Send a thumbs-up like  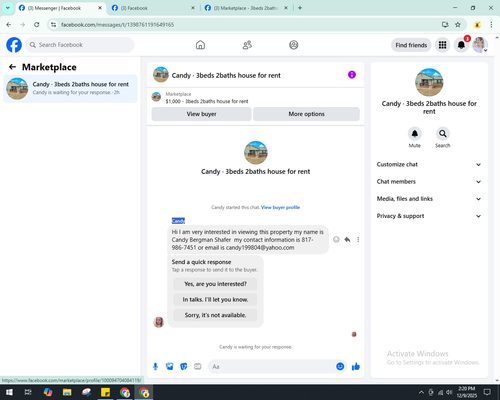pyautogui.click(x=356, y=367)
